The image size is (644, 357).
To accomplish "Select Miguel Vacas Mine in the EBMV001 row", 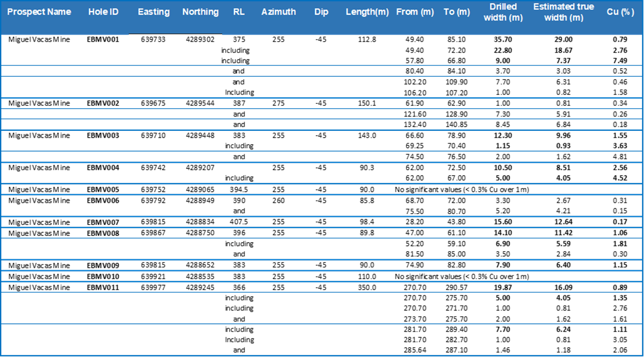I will click(x=39, y=40).
